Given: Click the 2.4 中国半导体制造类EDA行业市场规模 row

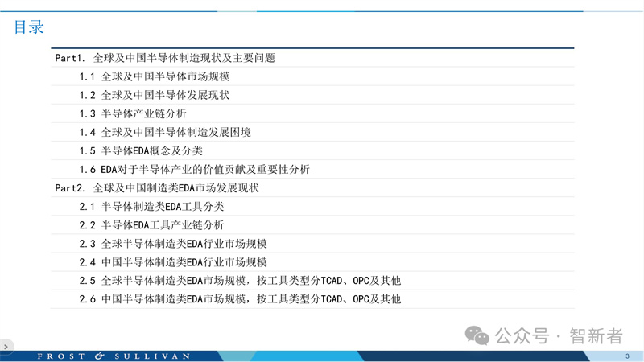Looking at the screenshot, I should pos(312,262).
